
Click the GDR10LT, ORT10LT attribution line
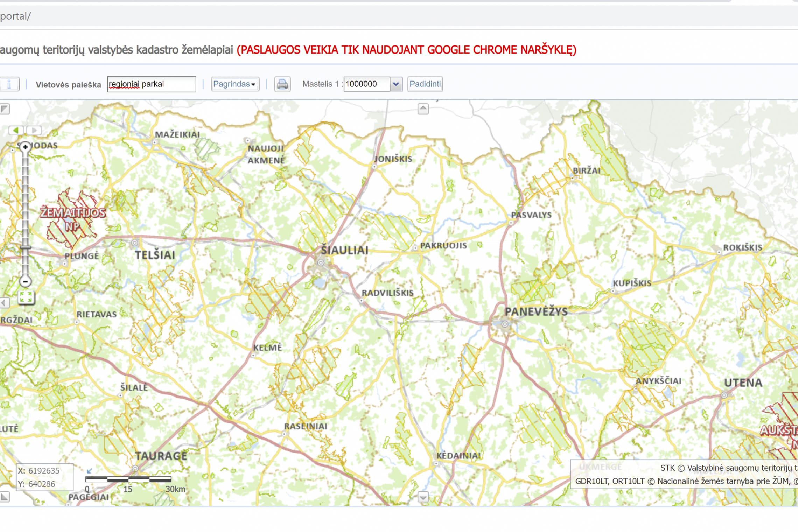(x=686, y=482)
